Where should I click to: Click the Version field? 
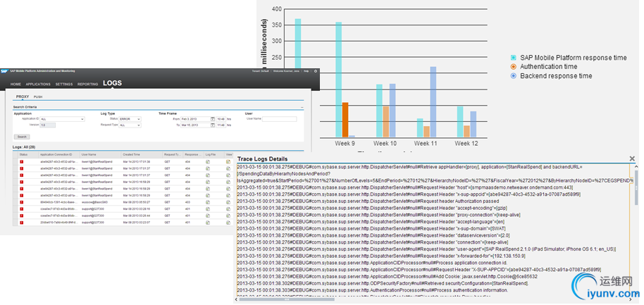(x=48, y=125)
